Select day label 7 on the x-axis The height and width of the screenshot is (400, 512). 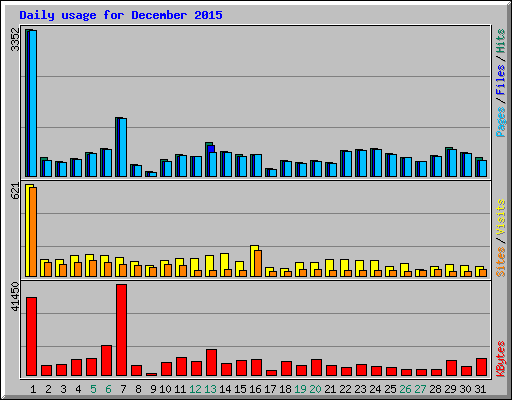click(123, 389)
